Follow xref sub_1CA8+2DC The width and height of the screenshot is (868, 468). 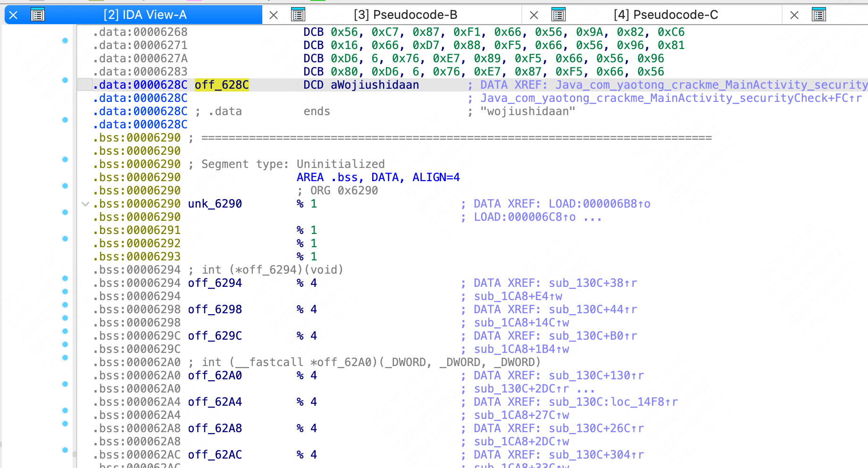pos(521,442)
